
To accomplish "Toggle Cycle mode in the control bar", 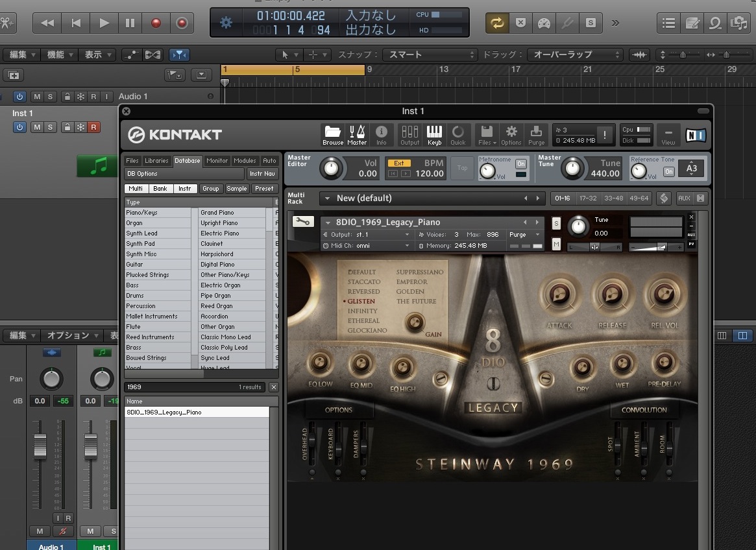I will click(x=497, y=23).
